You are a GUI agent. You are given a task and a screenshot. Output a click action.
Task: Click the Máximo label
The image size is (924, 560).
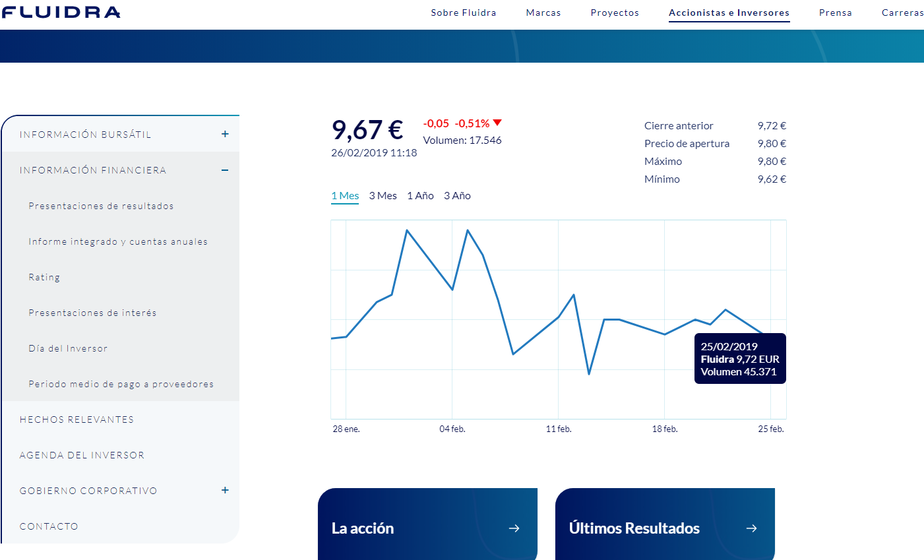[663, 162]
